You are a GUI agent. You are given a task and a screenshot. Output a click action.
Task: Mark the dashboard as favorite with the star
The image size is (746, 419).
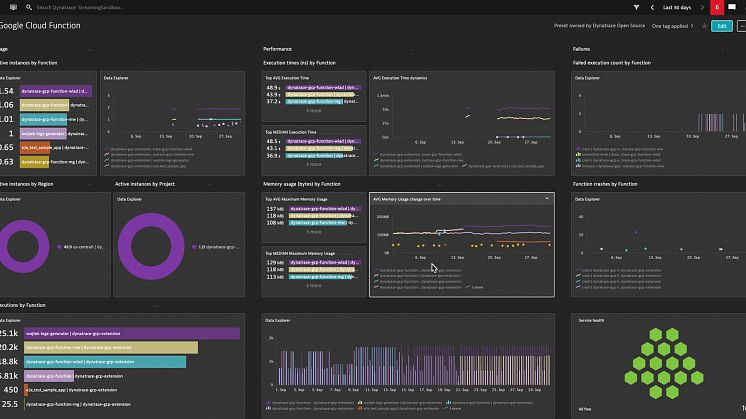(x=704, y=26)
